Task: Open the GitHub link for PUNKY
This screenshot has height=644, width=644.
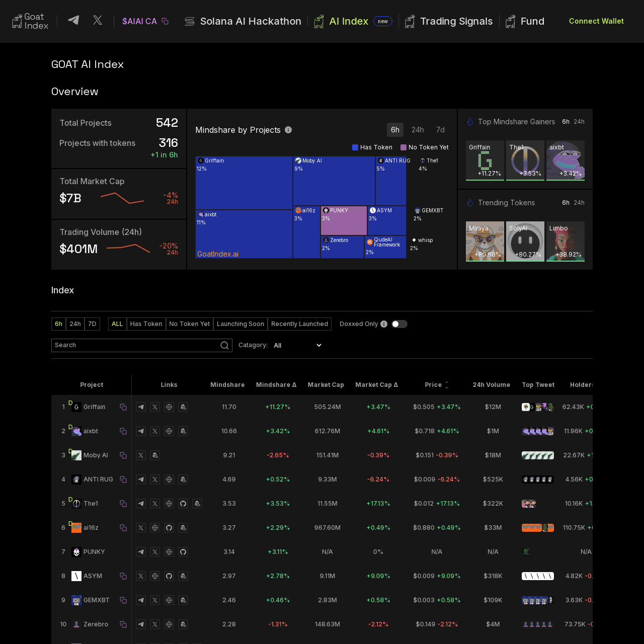Action: (183, 552)
